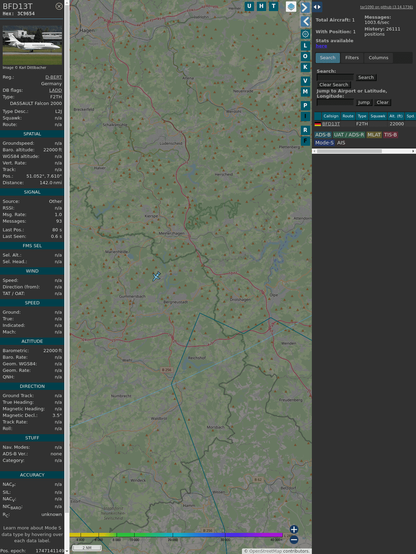
Task: Click the Jump to Airport input field
Action: point(335,102)
